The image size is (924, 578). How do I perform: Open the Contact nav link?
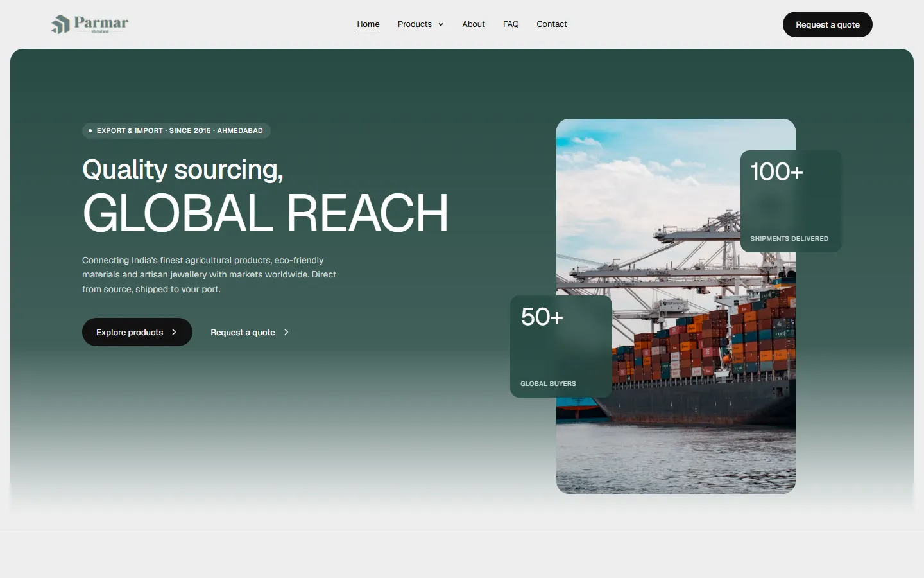click(552, 24)
